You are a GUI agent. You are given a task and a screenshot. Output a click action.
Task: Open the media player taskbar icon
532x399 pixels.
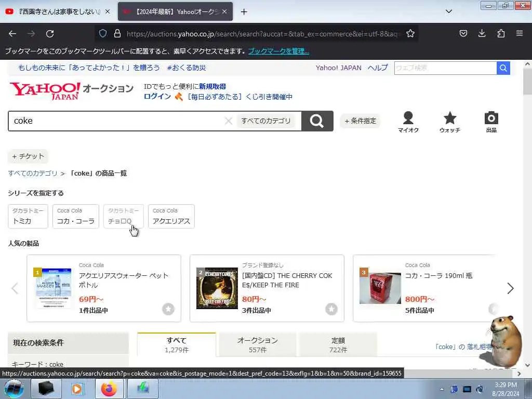tap(77, 389)
